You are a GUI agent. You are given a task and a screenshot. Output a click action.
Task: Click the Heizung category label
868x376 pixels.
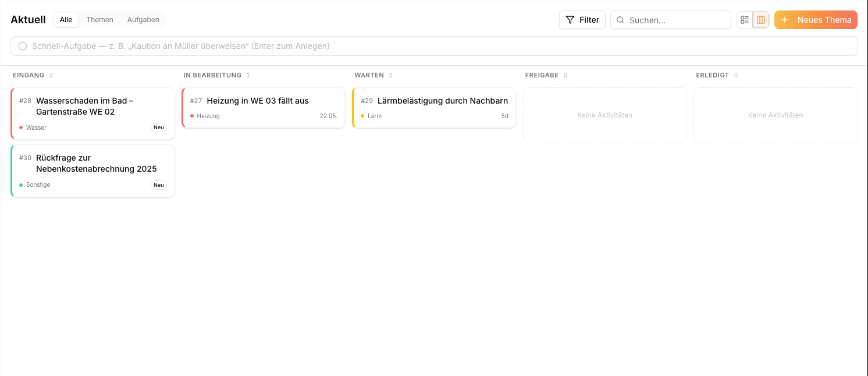tap(208, 116)
